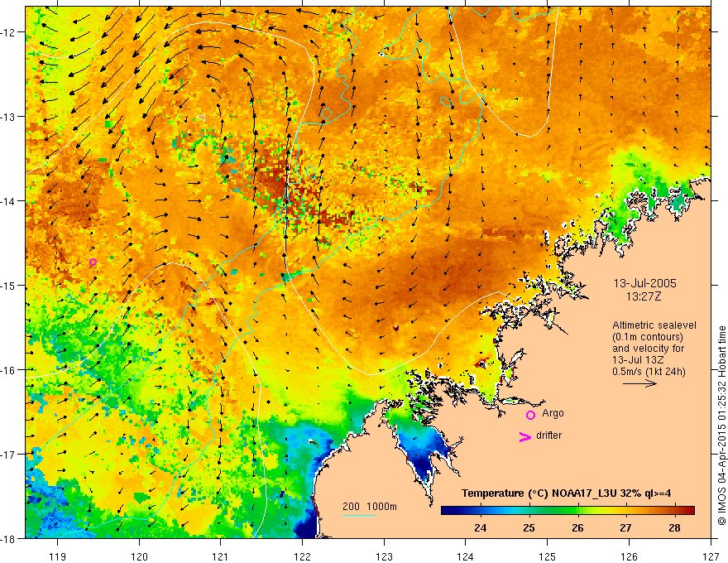Image resolution: width=728 pixels, height=563 pixels.
Task: Click the '13:27Z' time text
Action: 644,296
